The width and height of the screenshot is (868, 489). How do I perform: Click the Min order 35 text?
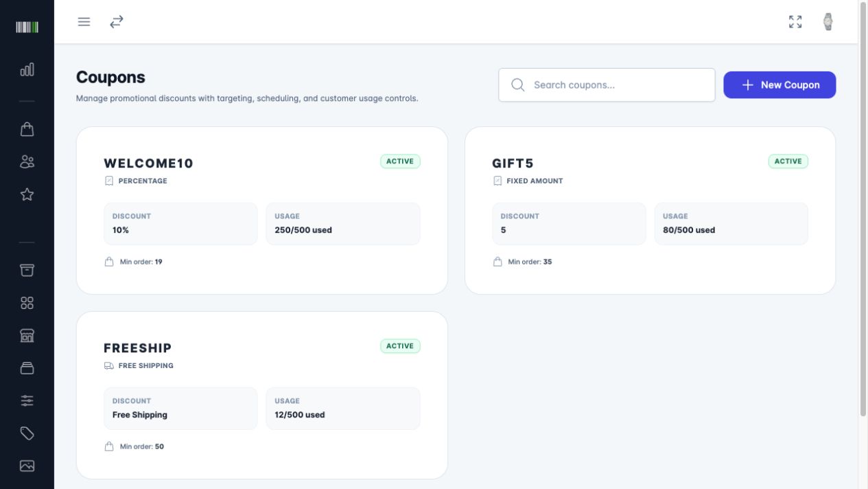530,262
